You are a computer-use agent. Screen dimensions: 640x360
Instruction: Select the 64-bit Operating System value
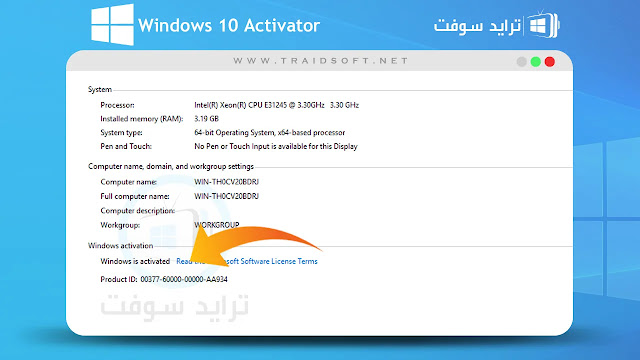tap(269, 133)
